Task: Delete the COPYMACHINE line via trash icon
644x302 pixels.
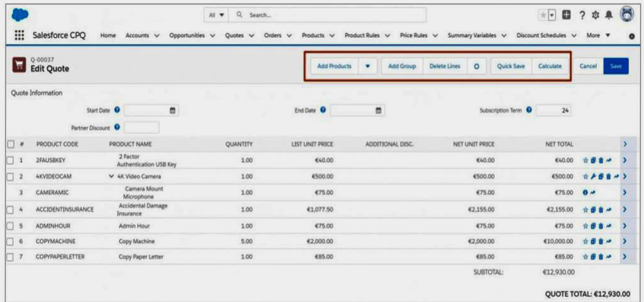Action: pos(601,242)
